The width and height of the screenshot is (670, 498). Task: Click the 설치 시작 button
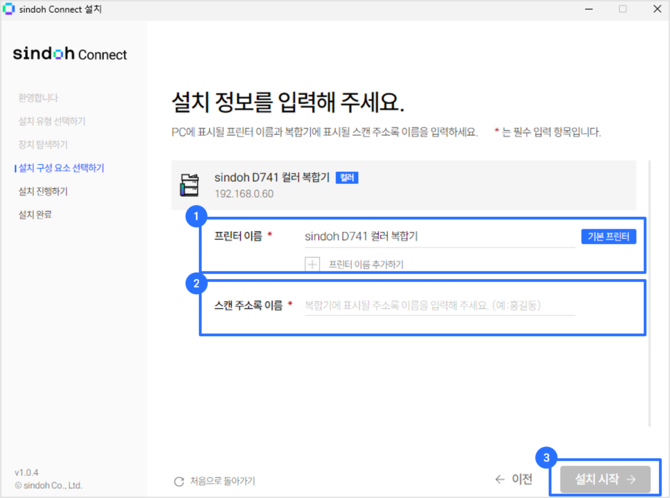(605, 479)
